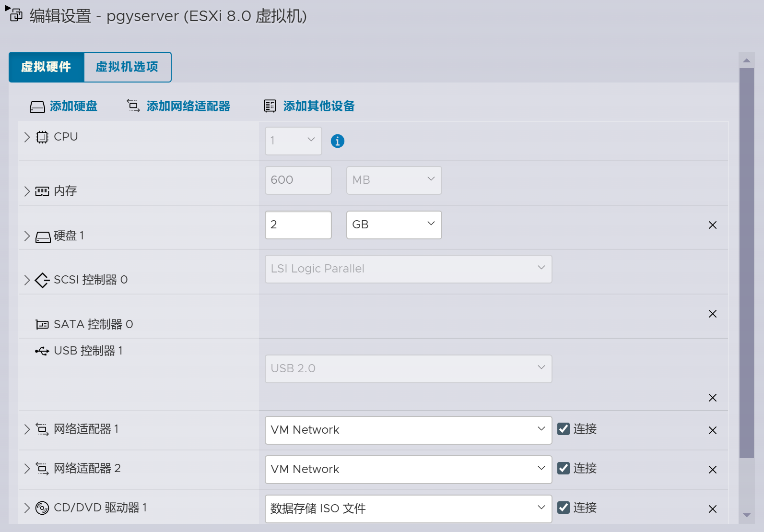
Task: Uncheck network adapter 2 connect checkbox
Action: (564, 468)
